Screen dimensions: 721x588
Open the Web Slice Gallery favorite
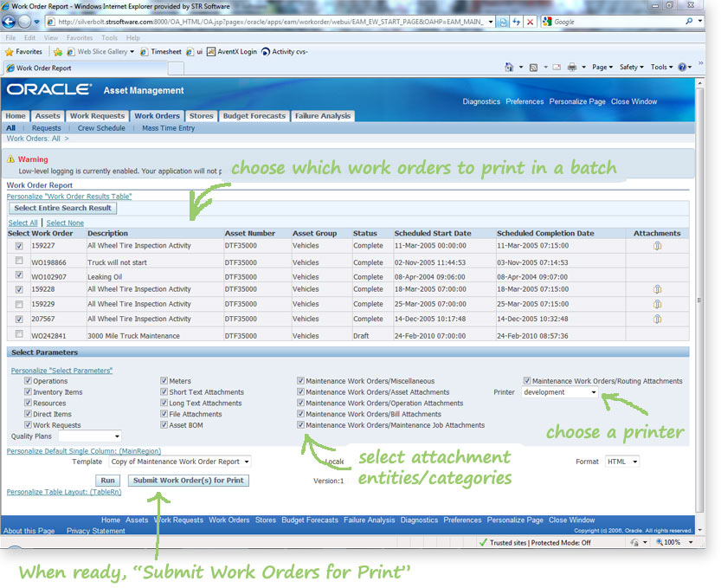click(100, 52)
